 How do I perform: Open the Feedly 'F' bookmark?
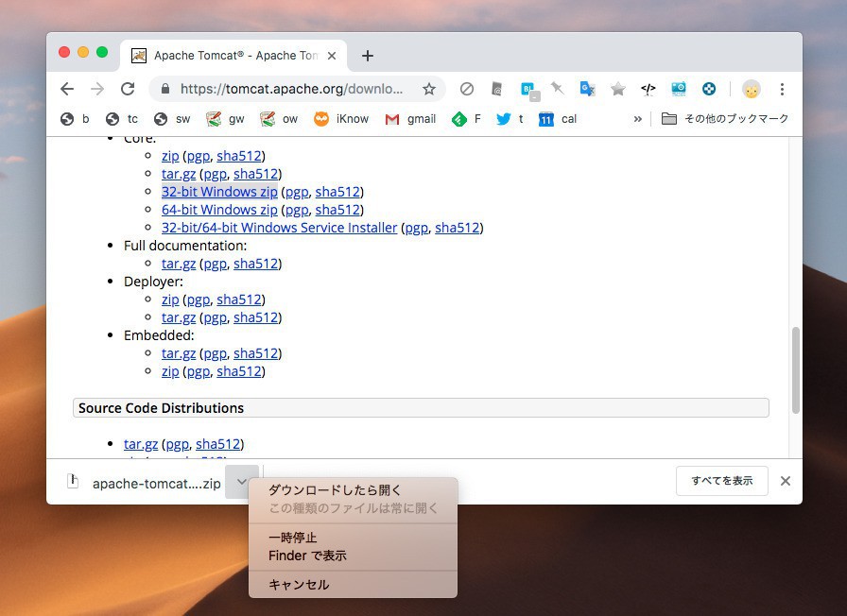coord(466,119)
